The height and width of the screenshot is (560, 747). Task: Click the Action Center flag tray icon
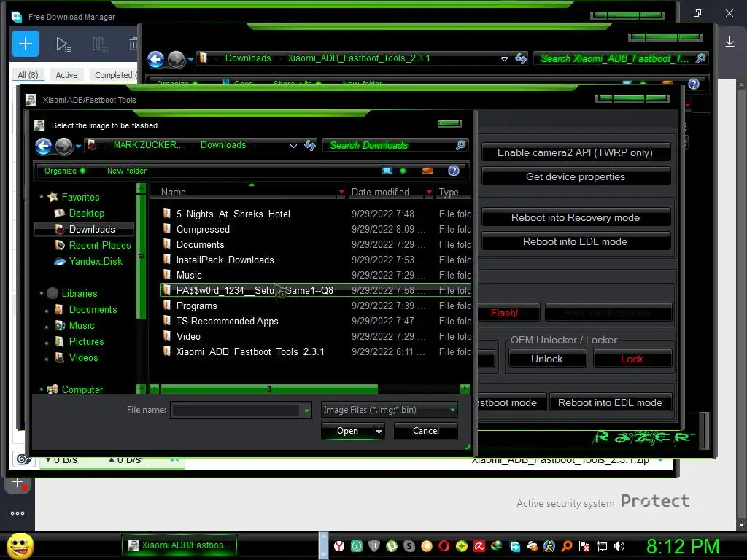pos(584,546)
